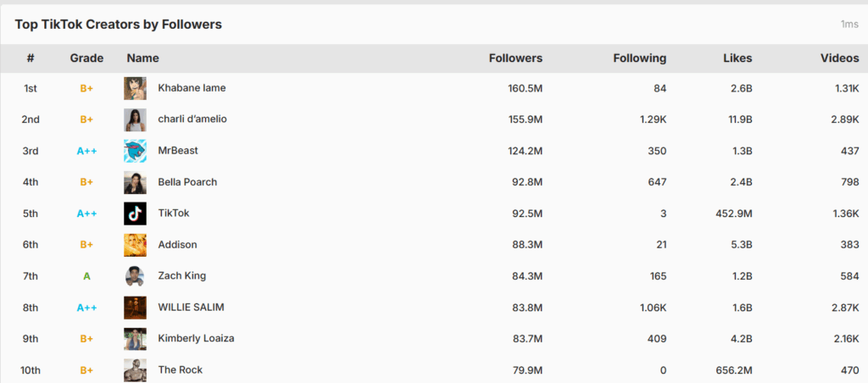Select WILLIE SALIM's profile thumbnail

point(135,308)
